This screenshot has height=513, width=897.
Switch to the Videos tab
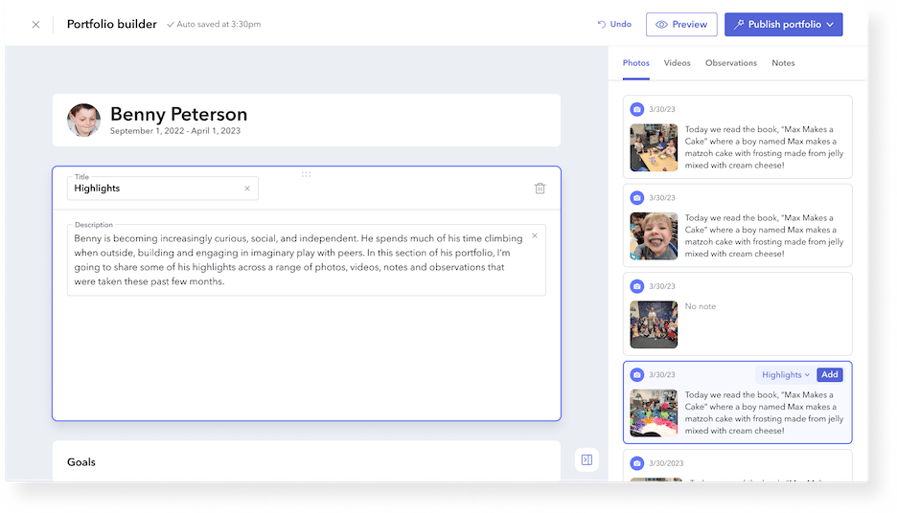click(677, 63)
